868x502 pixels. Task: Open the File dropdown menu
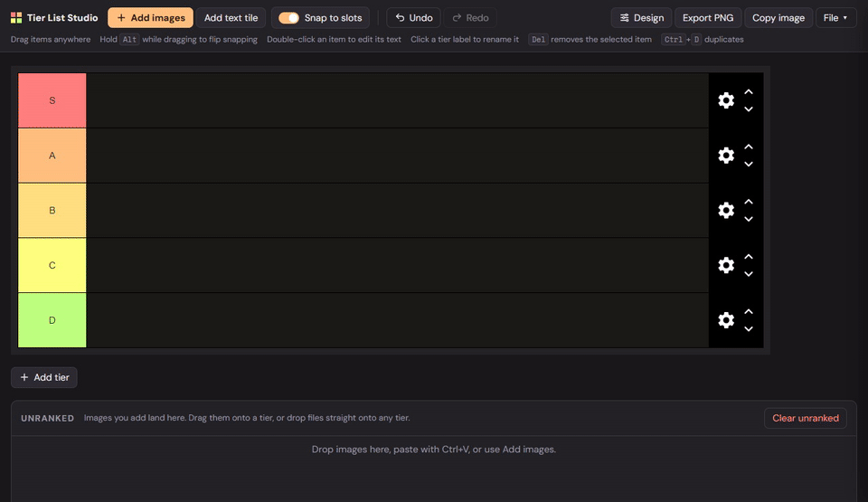[x=835, y=18]
